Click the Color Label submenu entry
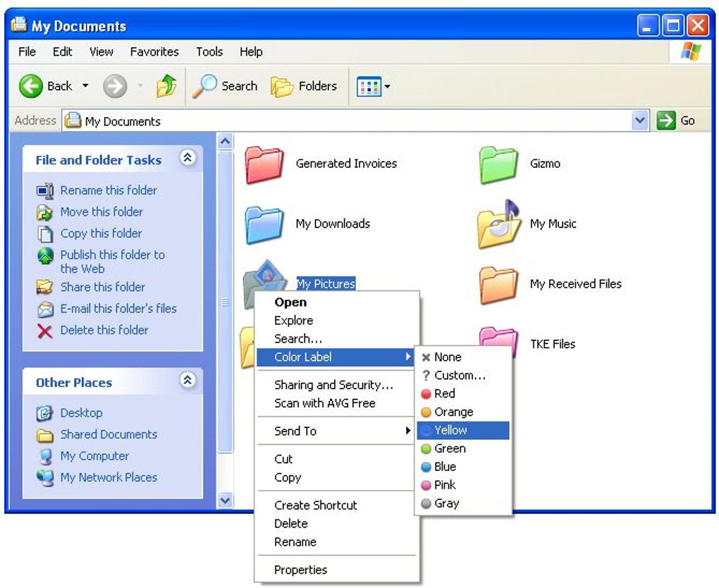Viewport: 719px width, 588px height. click(337, 357)
